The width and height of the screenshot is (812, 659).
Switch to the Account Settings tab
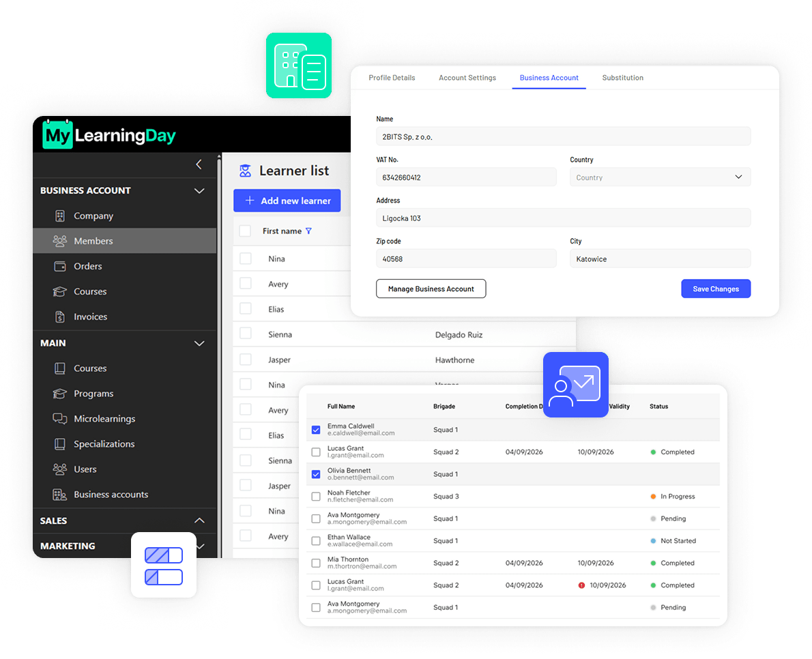tap(467, 78)
